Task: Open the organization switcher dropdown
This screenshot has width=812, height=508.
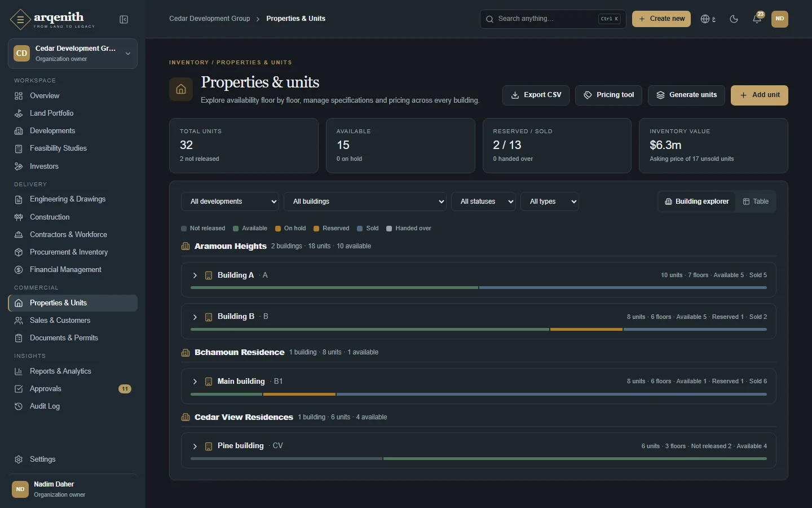Action: coord(73,54)
